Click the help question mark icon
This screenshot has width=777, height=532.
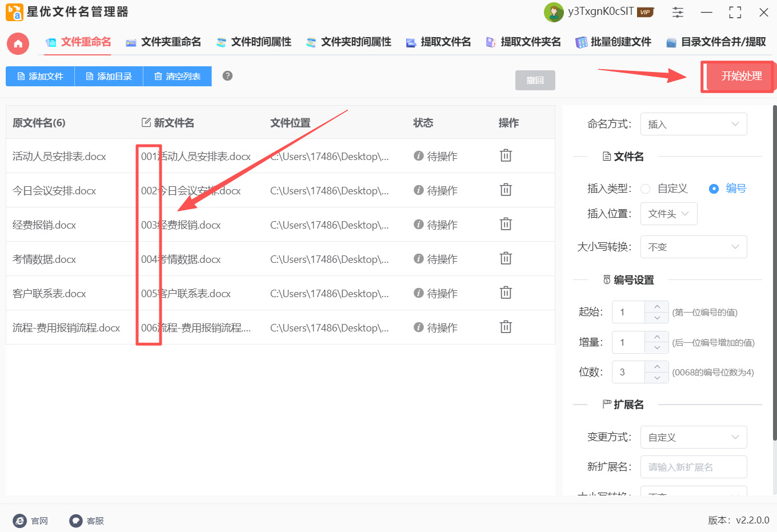click(227, 76)
